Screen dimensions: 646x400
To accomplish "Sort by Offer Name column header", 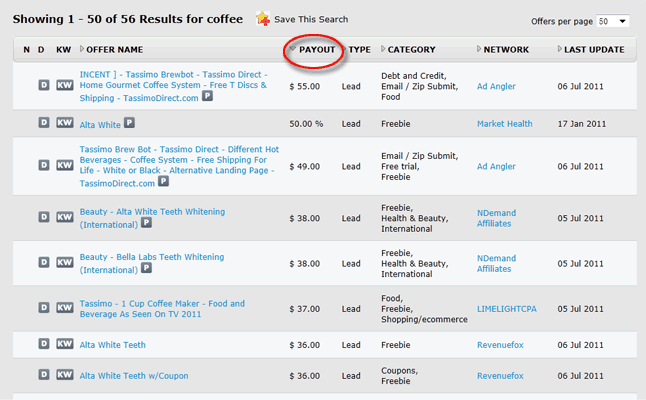I will pyautogui.click(x=114, y=49).
